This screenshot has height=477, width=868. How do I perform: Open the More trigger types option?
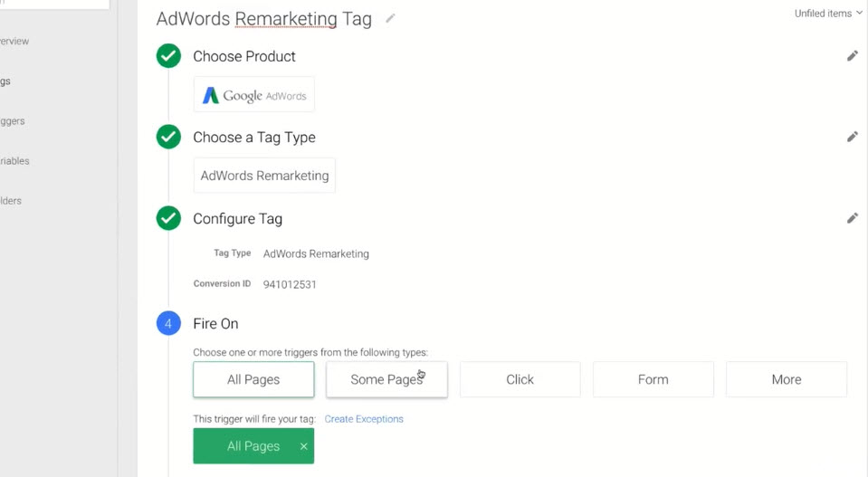(x=786, y=379)
